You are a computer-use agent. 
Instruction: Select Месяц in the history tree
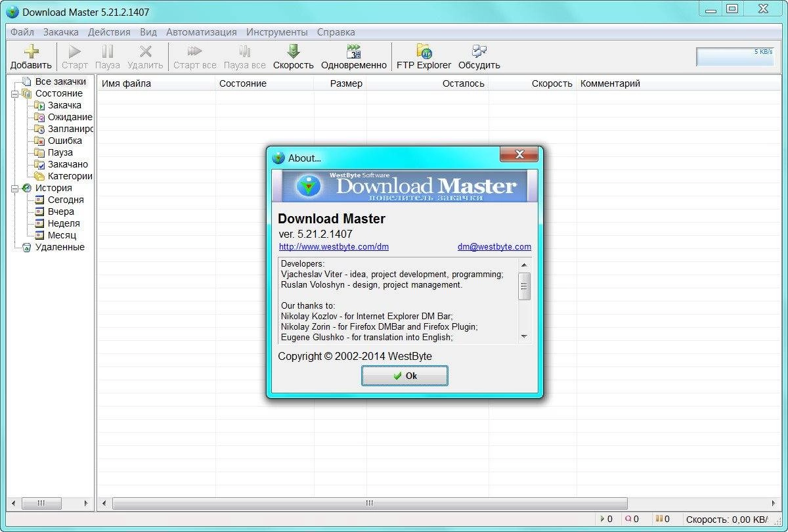(62, 235)
